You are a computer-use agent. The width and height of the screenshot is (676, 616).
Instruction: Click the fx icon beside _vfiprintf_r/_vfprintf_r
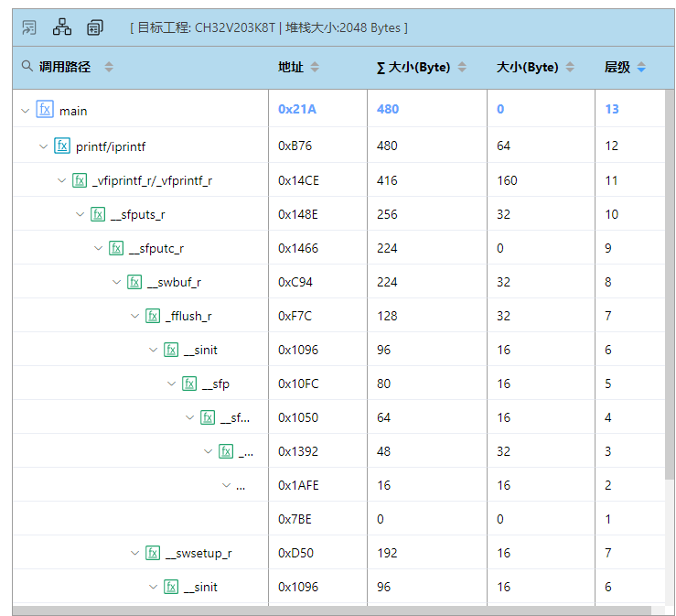80,180
